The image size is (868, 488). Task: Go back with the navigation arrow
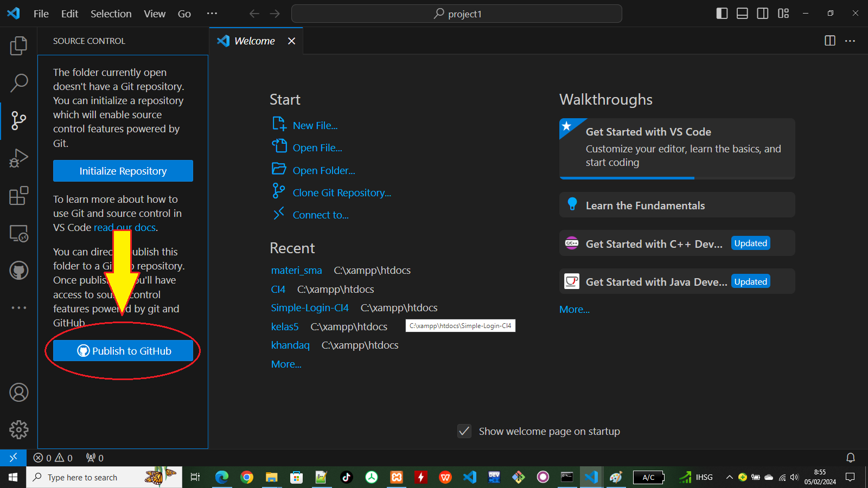coord(254,14)
